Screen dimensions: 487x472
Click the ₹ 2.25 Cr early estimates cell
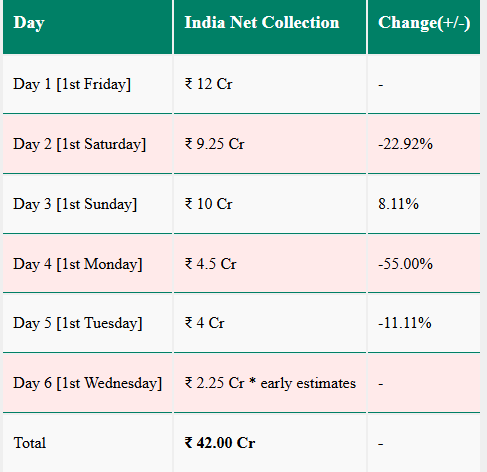[x=270, y=383]
